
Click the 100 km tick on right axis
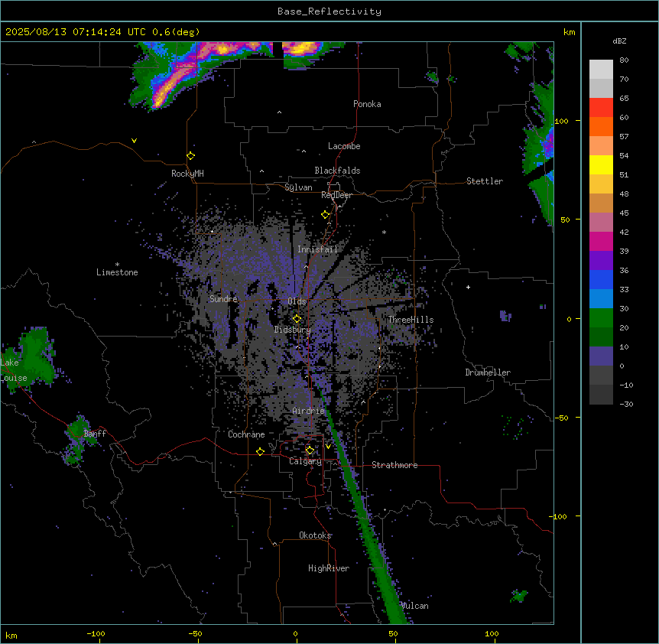coord(561,121)
